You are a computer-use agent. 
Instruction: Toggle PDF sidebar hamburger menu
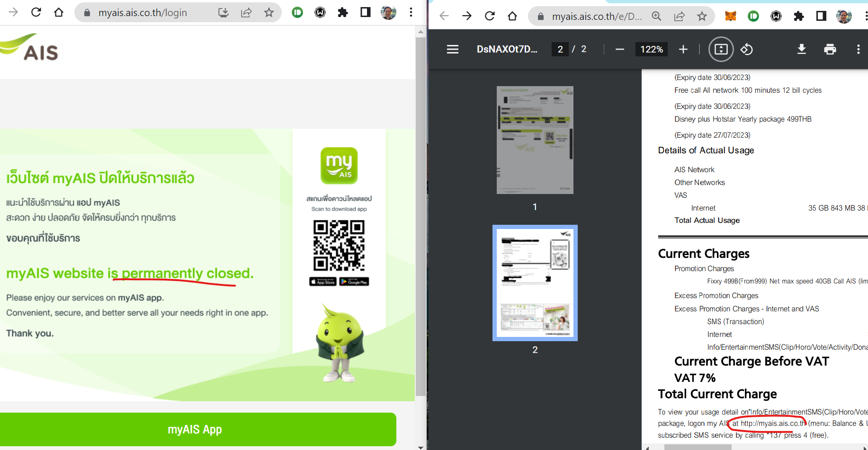tap(453, 49)
